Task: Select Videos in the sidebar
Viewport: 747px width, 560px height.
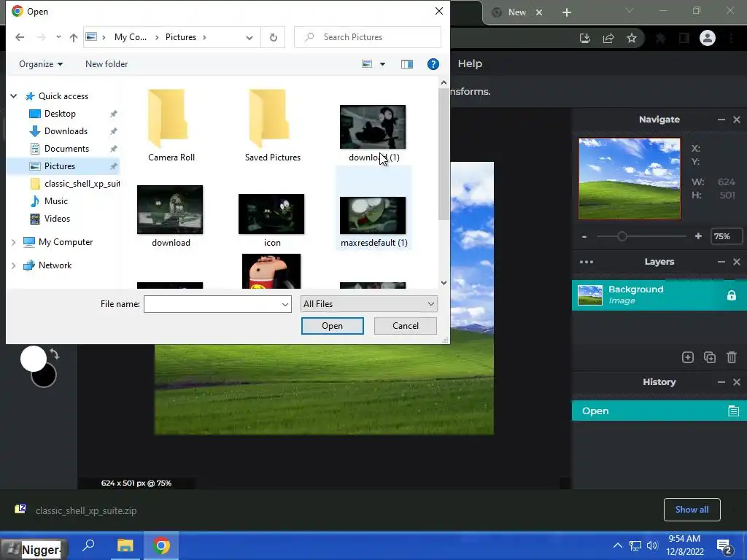Action: pyautogui.click(x=57, y=219)
